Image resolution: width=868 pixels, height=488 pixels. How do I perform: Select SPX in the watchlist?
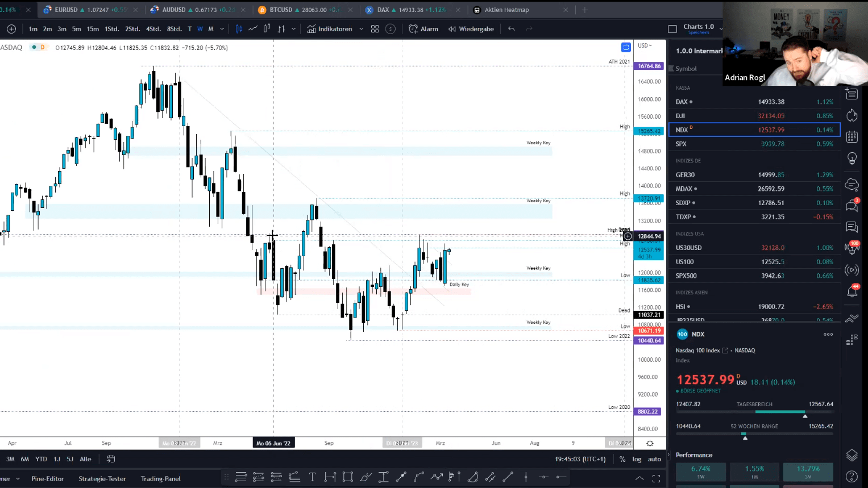tap(754, 144)
